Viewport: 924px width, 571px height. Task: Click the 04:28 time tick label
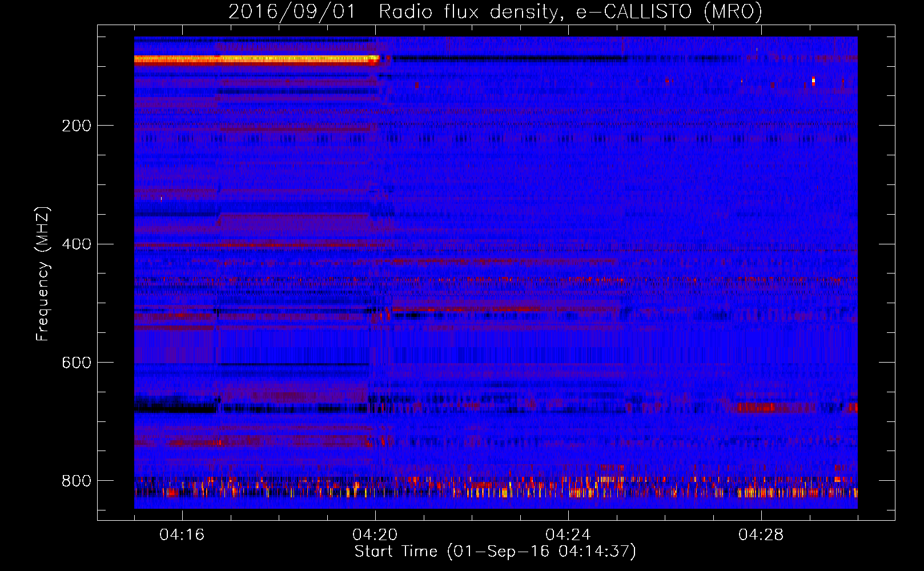pos(761,535)
